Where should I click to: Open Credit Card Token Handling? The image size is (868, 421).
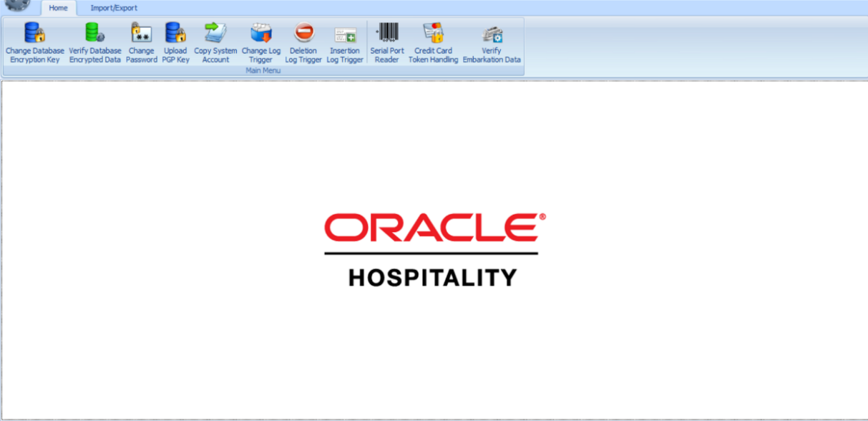pyautogui.click(x=433, y=42)
